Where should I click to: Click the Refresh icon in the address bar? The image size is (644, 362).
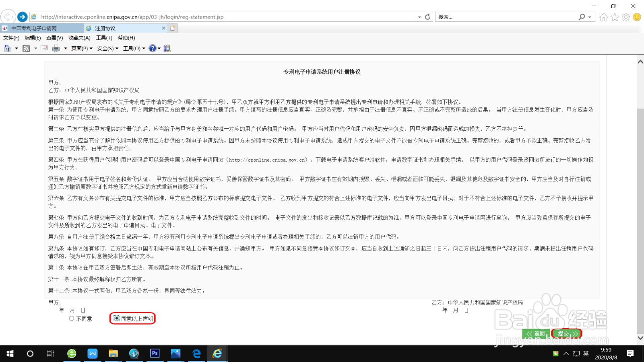pos(427,16)
